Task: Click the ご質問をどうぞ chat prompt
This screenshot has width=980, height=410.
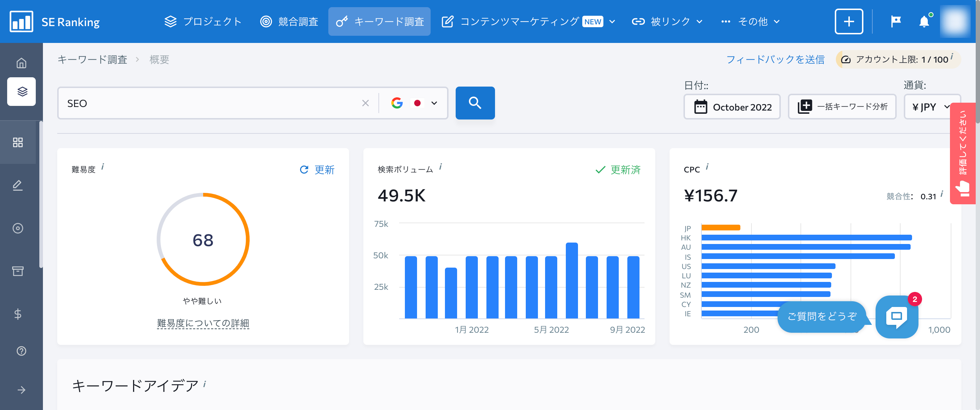Action: pyautogui.click(x=822, y=317)
